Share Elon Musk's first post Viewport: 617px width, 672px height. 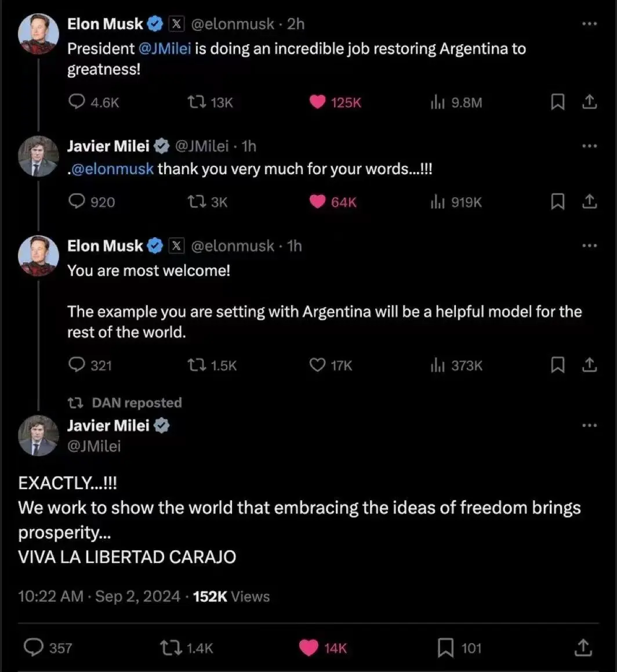click(589, 103)
